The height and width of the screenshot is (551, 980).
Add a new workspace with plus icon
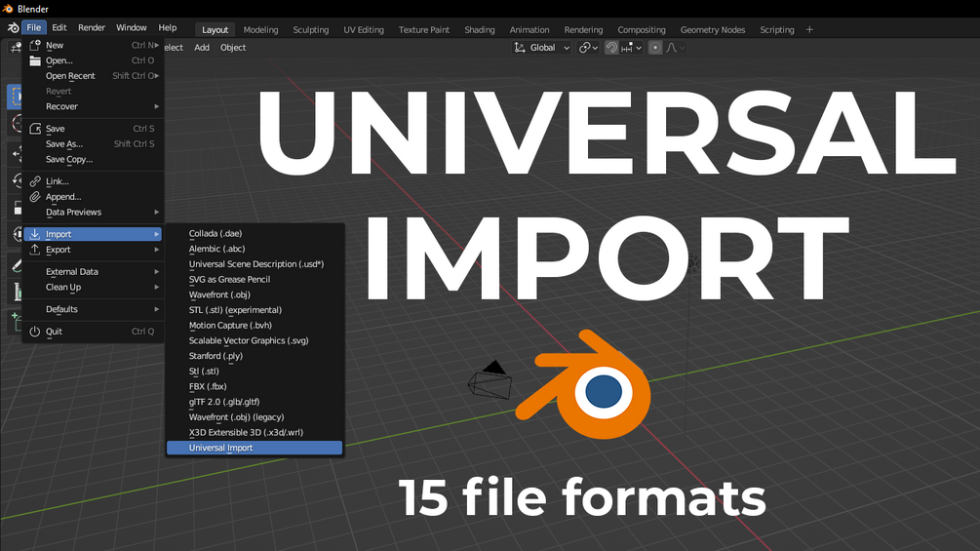pyautogui.click(x=809, y=30)
